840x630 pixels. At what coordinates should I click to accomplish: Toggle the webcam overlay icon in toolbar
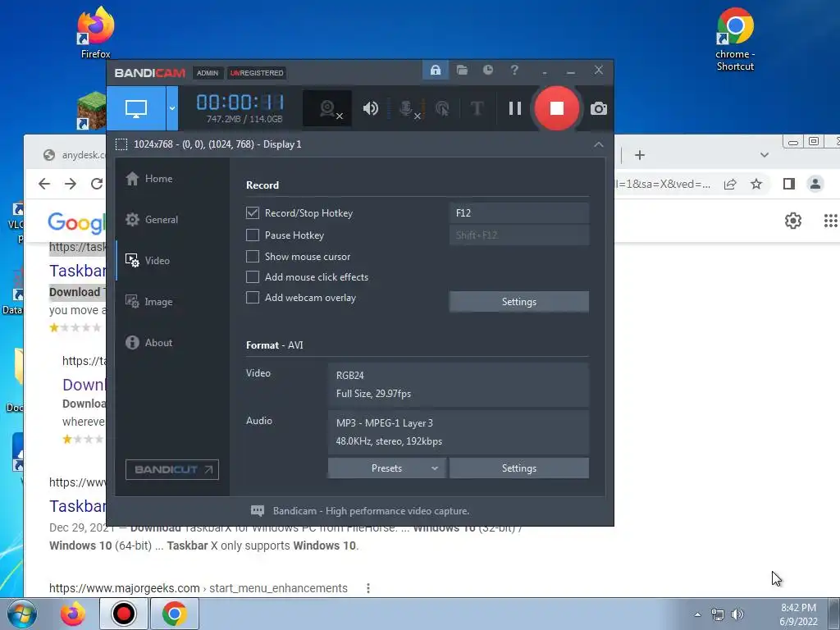[x=327, y=109]
